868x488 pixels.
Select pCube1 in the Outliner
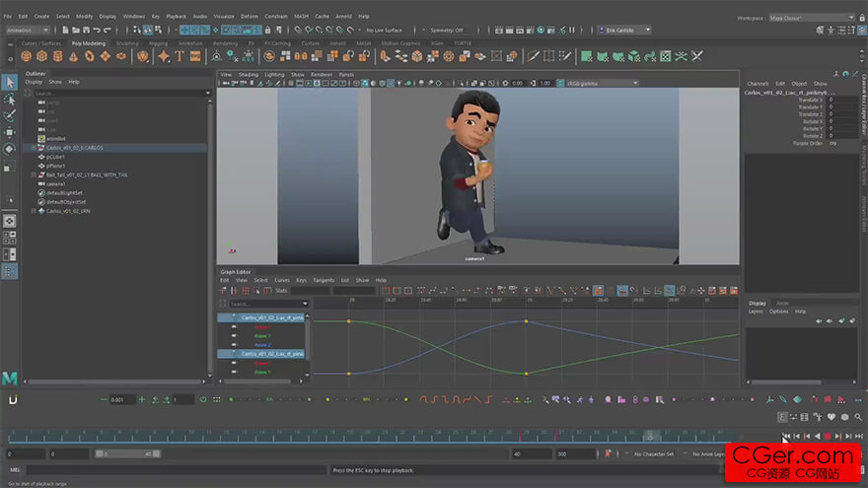[55, 157]
